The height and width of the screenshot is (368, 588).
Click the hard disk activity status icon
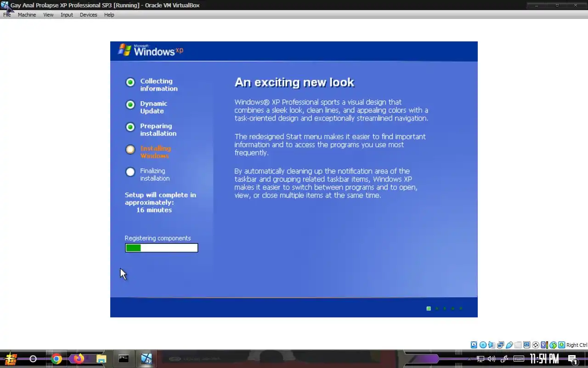pyautogui.click(x=474, y=345)
